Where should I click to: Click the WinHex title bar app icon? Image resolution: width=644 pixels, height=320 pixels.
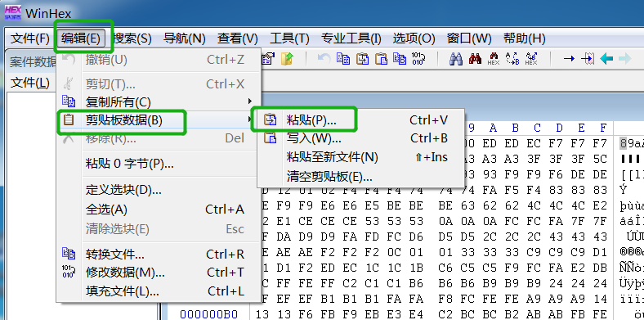[13, 13]
